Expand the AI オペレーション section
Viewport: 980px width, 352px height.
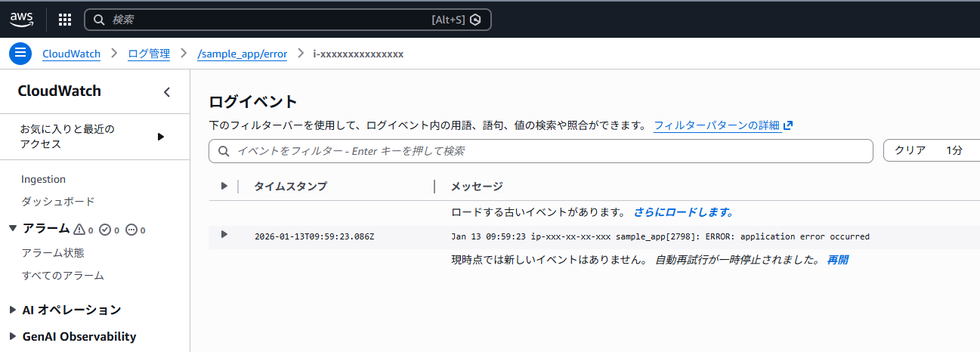[x=12, y=310]
